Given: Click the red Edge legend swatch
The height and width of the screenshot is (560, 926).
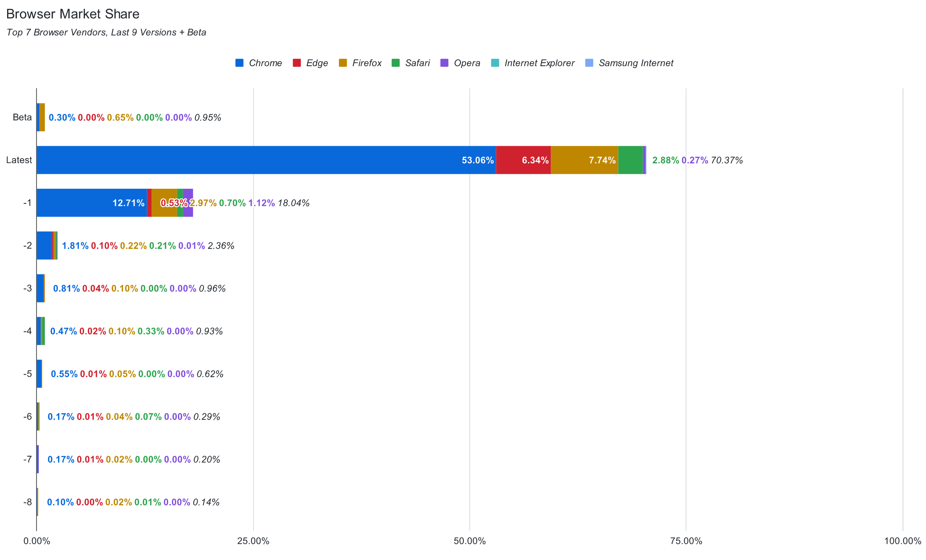Looking at the screenshot, I should click(x=296, y=63).
